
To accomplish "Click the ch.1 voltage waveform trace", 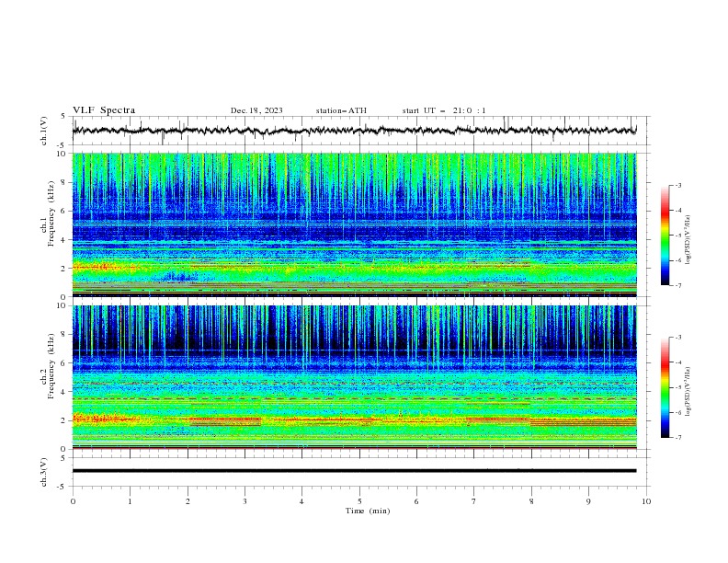I will 354,131.
